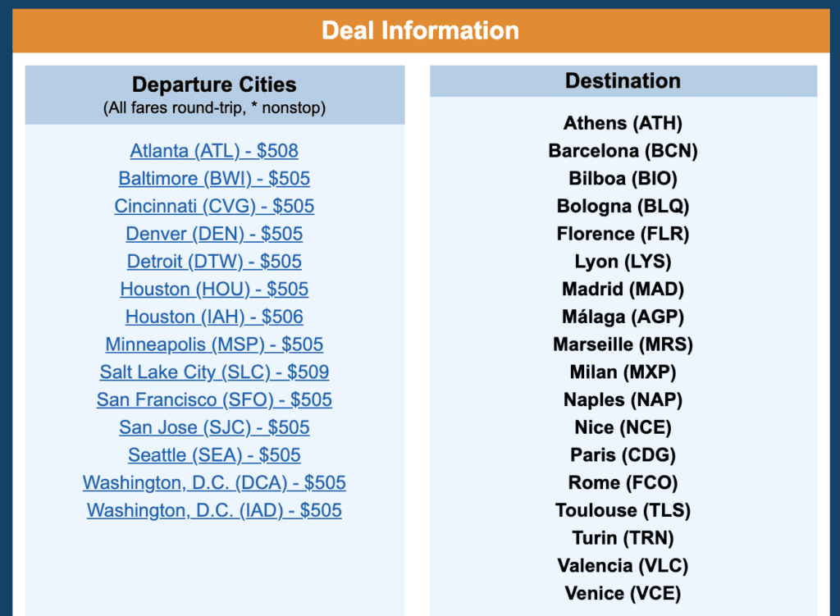
Task: Click the Venice (VCE) destination entry
Action: 623,593
